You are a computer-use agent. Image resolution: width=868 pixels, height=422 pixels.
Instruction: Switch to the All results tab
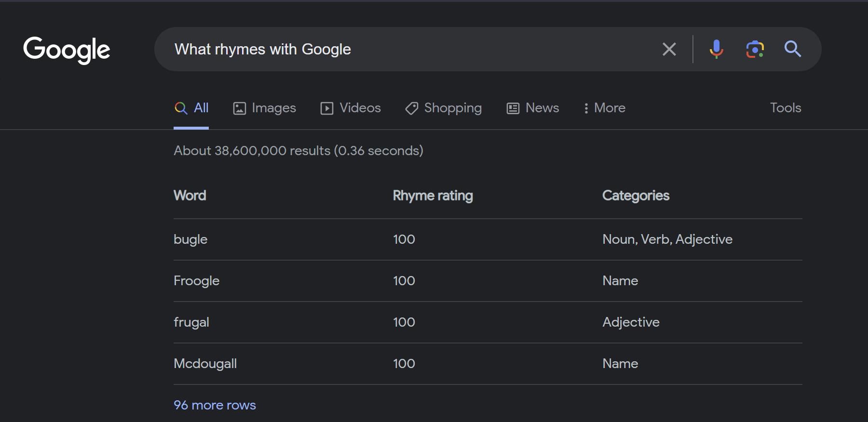click(191, 108)
